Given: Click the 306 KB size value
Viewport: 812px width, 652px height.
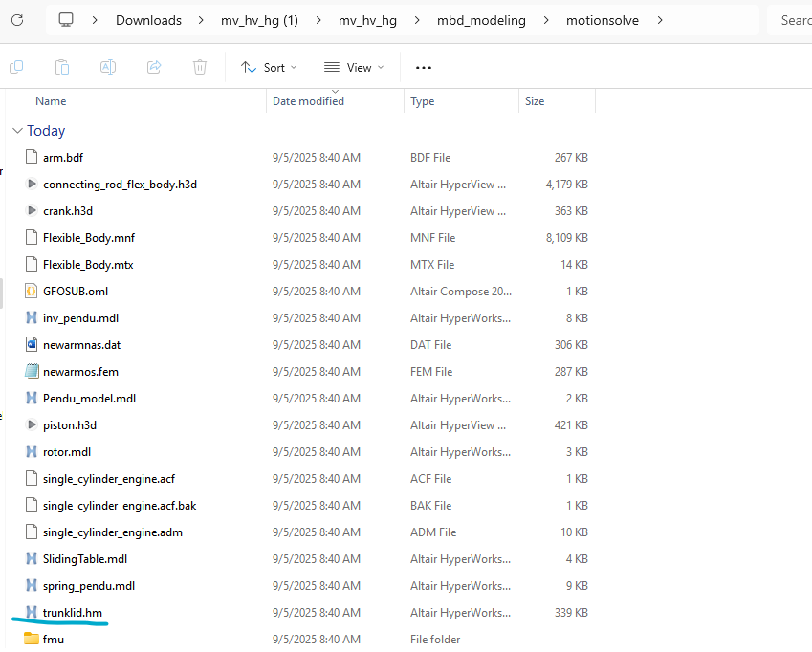Looking at the screenshot, I should click(571, 344).
